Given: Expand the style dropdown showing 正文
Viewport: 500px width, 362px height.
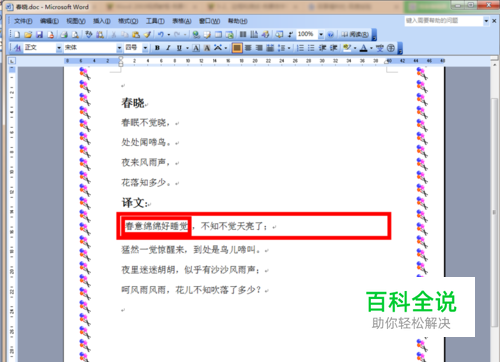Looking at the screenshot, I should pos(59,48).
